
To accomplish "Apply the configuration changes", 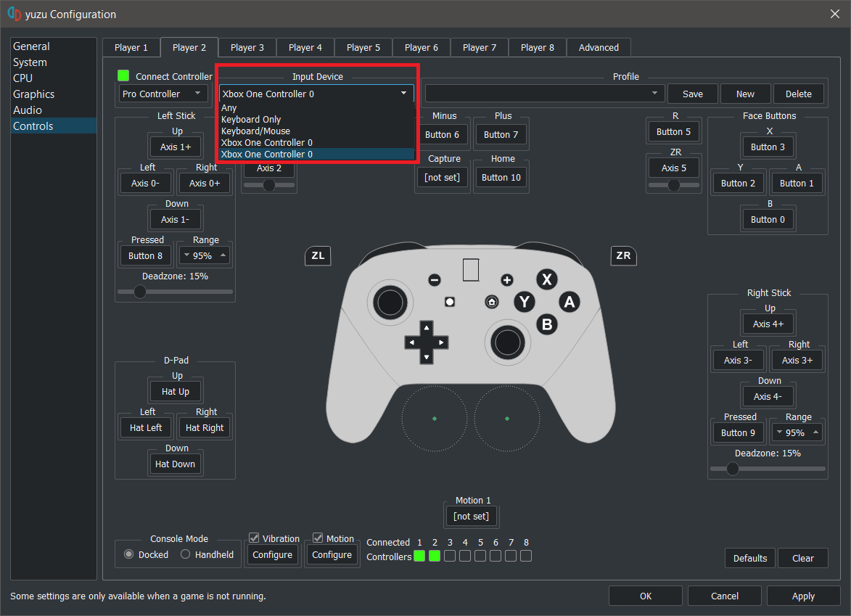I will 803,596.
